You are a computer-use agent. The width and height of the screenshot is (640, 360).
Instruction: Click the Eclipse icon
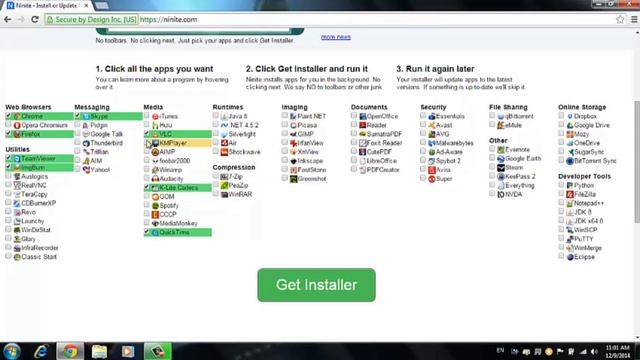coord(570,257)
